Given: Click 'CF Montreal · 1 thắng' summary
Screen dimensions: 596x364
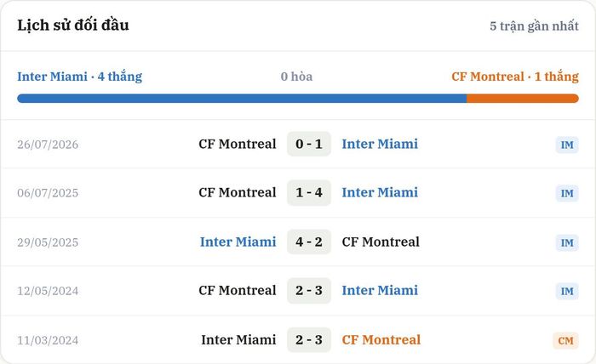Looking at the screenshot, I should tap(515, 77).
